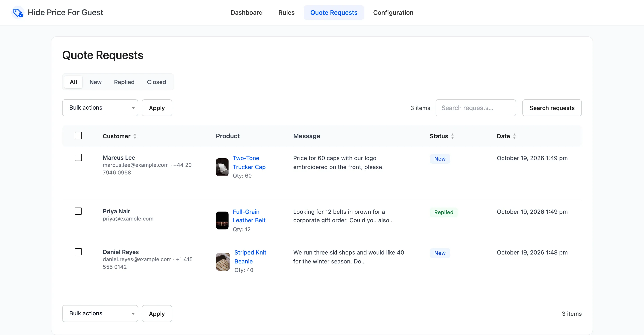644x335 pixels.
Task: Sort by Status column arrows
Action: pos(453,136)
